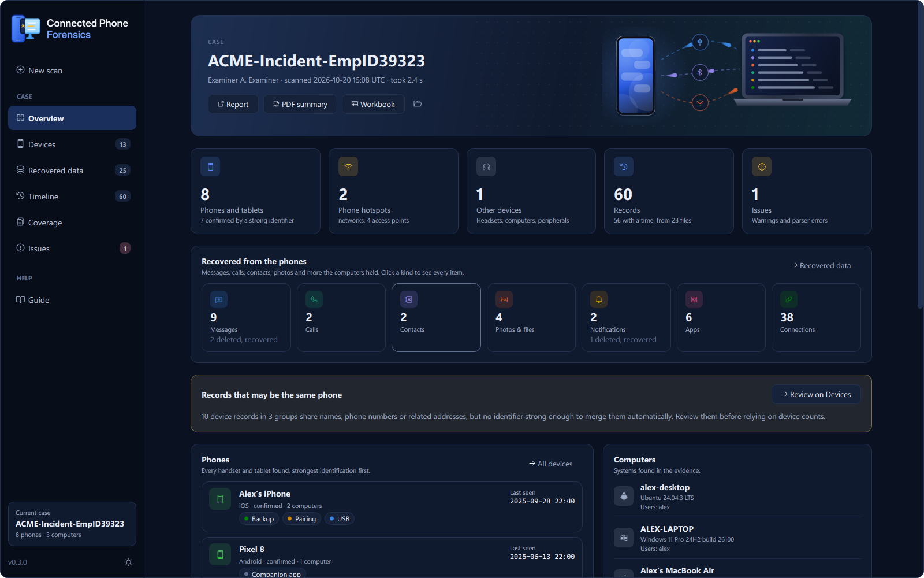The image size is (924, 578).
Task: Click the Backup tag on Alex's iPhone
Action: 259,518
